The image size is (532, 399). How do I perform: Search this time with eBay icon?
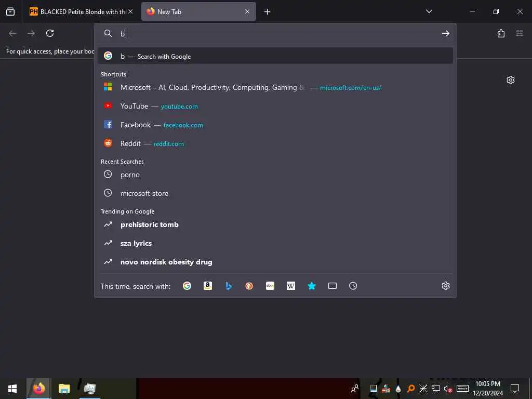coord(270,286)
